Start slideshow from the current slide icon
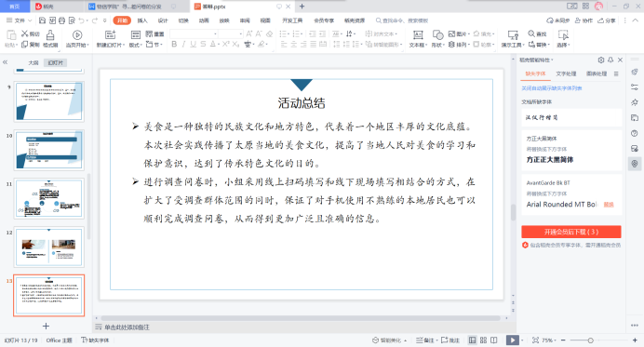The image size is (644, 347). click(x=77, y=35)
